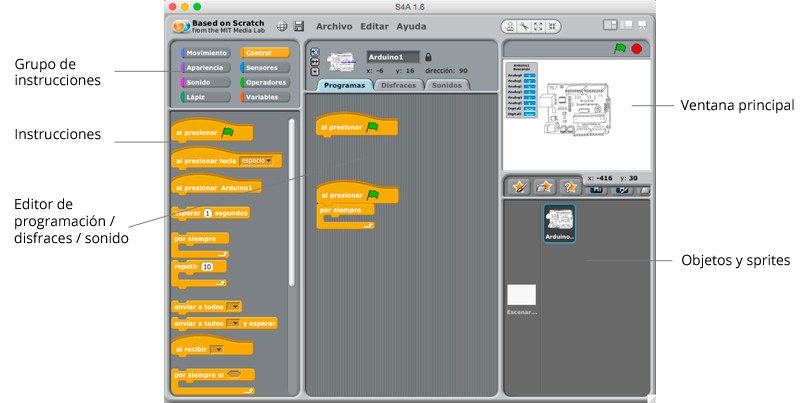Select the shrink sprite tool
Image resolution: width=809 pixels, height=403 pixels.
(552, 26)
